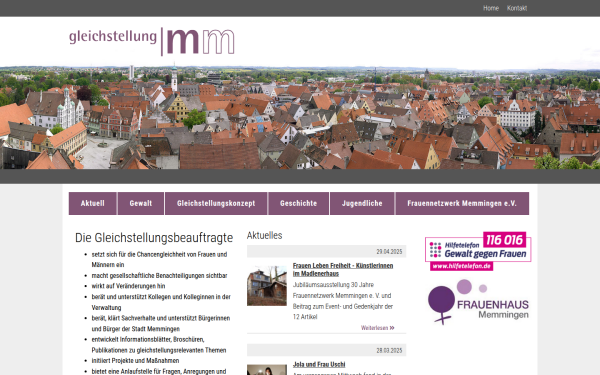Click the date 28.03.2025
The image size is (600, 375).
click(389, 351)
